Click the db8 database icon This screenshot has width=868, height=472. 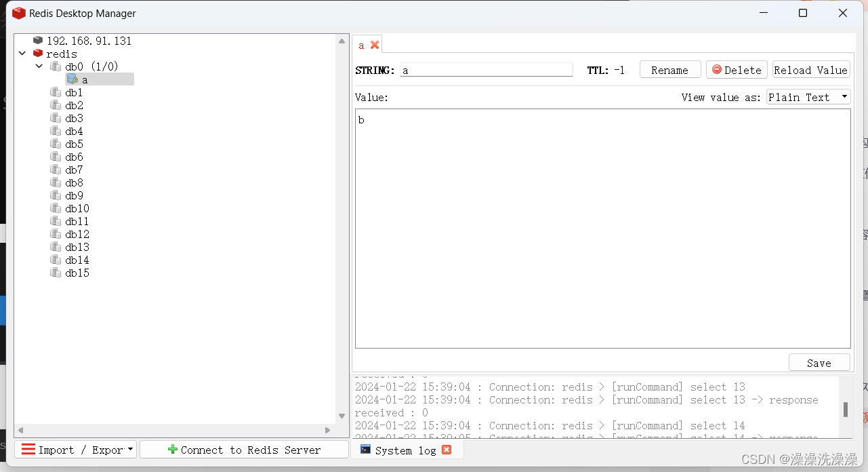tap(56, 182)
